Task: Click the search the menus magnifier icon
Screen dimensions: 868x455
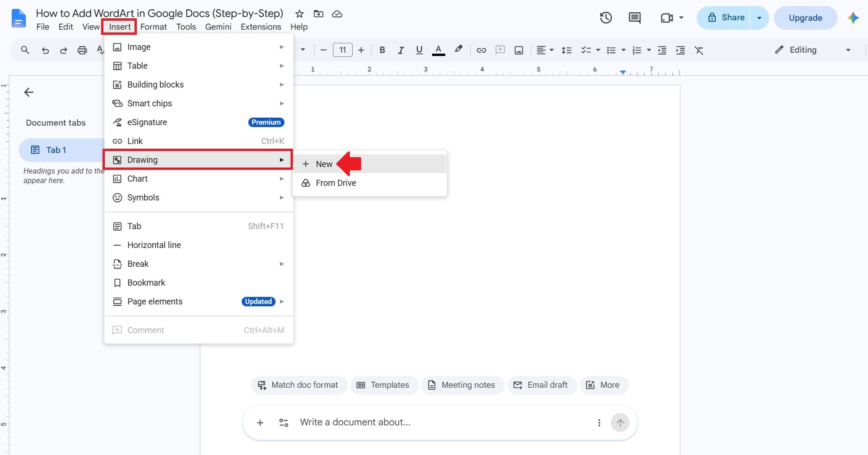Action: coord(25,50)
